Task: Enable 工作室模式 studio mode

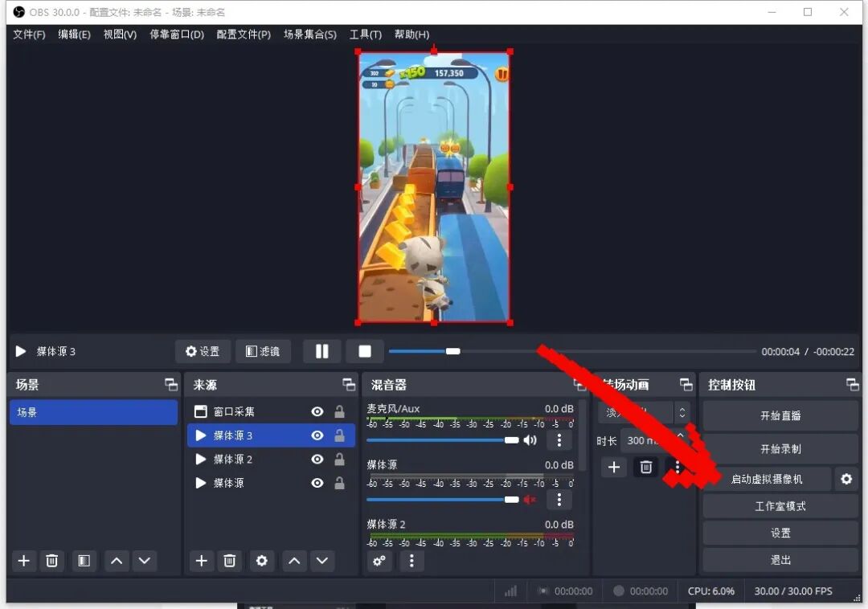Action: [x=780, y=506]
